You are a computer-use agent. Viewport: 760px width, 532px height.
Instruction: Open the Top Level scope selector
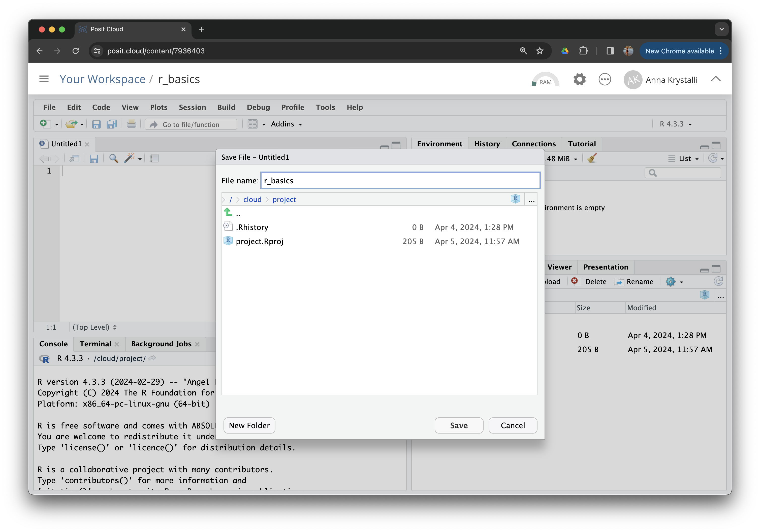pyautogui.click(x=95, y=327)
